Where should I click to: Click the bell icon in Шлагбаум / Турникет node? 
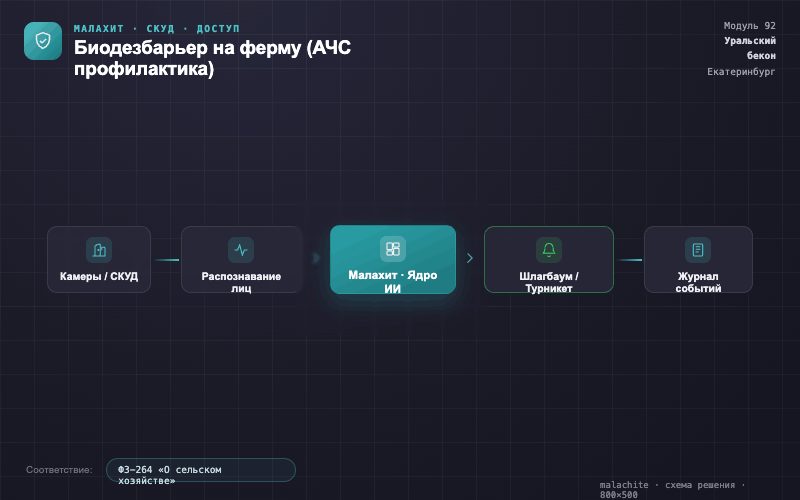[x=549, y=249]
